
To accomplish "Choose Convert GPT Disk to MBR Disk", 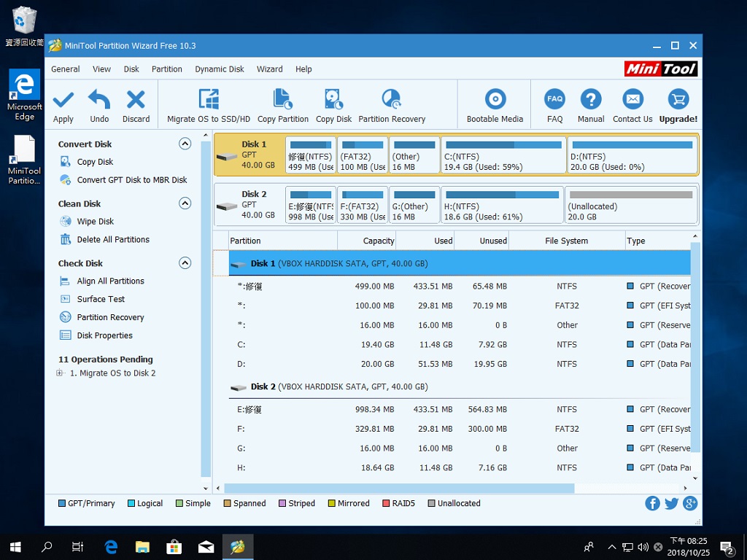I will [132, 180].
